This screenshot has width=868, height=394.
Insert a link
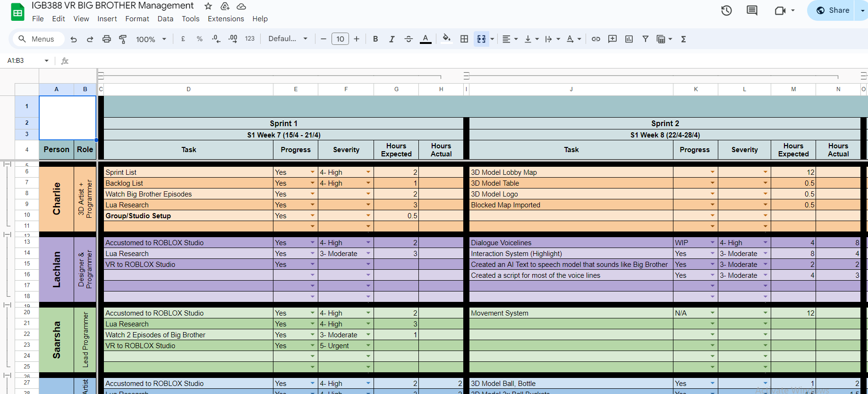[596, 39]
